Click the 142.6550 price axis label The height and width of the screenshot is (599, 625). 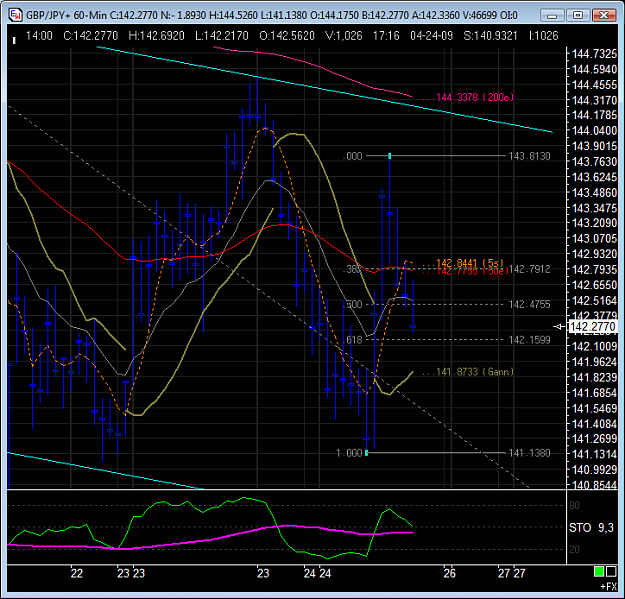594,285
